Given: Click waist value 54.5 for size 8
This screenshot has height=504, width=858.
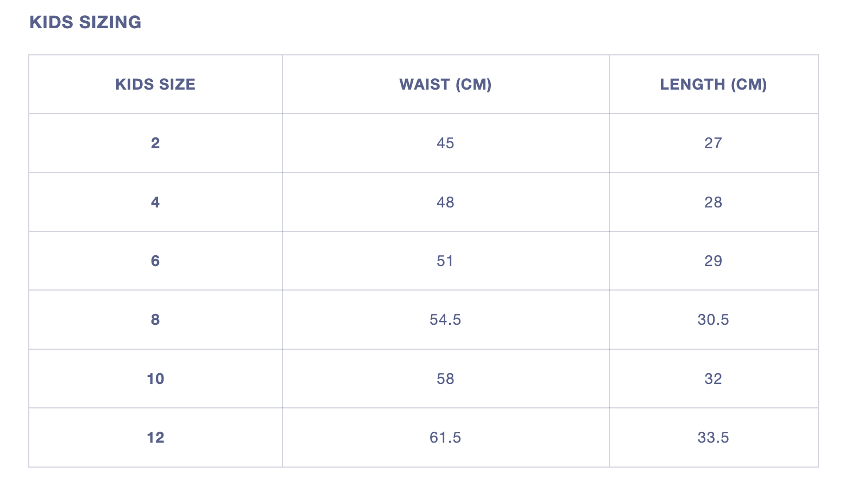Looking at the screenshot, I should pos(445,320).
